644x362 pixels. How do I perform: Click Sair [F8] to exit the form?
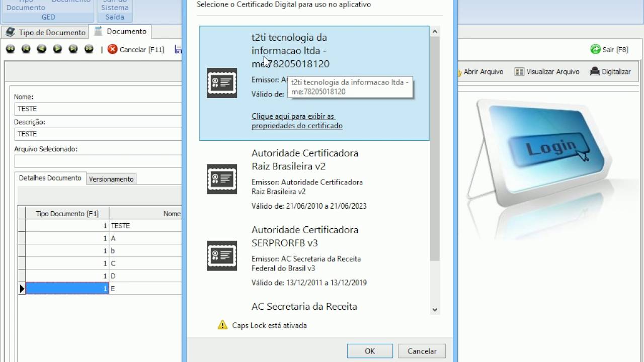[x=609, y=49]
